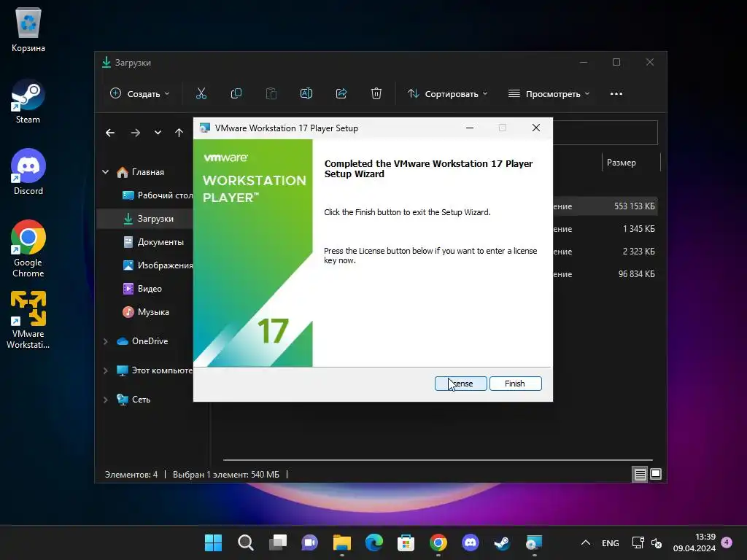Screen dimensions: 747x560
Task: Expand the Сеть tree node
Action: (105, 400)
